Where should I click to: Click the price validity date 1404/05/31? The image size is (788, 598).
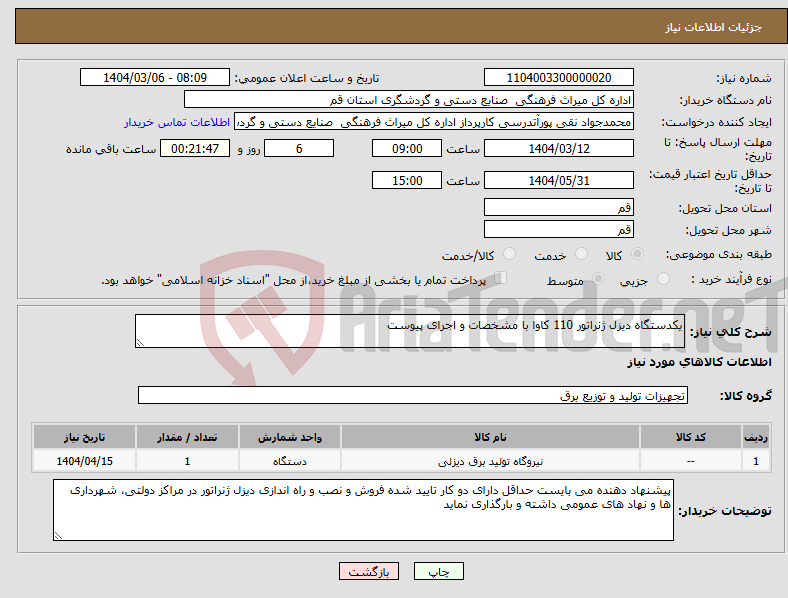tap(558, 180)
